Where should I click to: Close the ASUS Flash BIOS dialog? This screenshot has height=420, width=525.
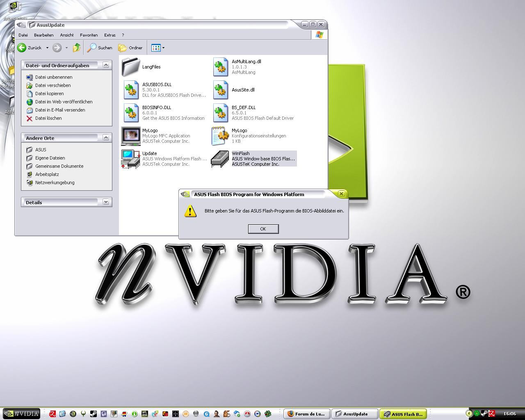[341, 194]
